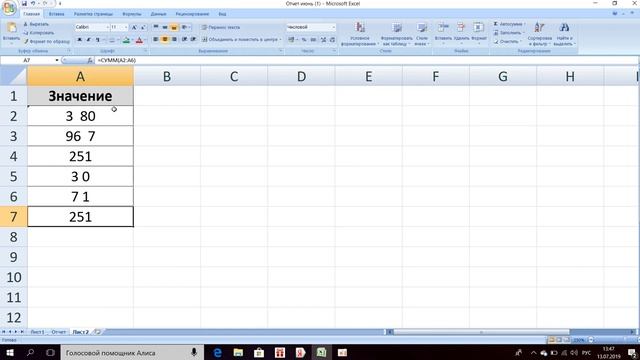640x360 pixels.
Task: Open Стили ячеек gallery
Action: pyautogui.click(x=422, y=33)
